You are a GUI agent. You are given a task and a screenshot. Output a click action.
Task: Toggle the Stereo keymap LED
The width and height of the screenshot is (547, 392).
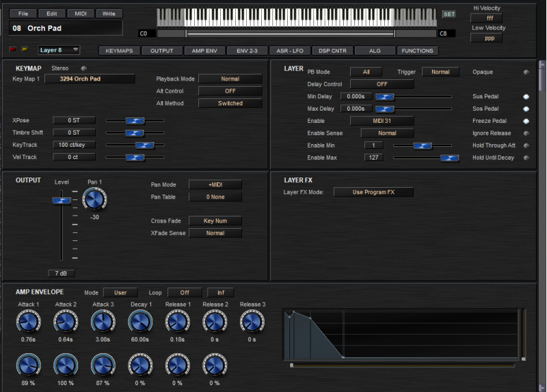tap(83, 68)
